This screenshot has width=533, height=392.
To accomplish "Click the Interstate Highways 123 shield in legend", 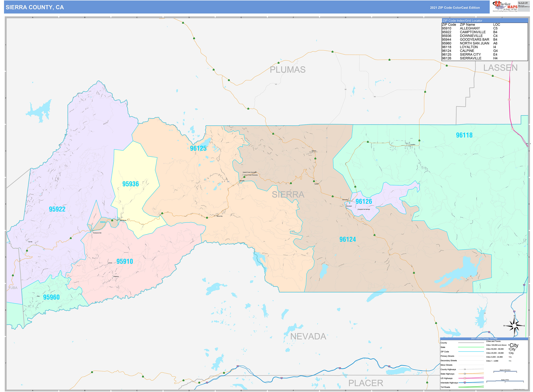I will click(465, 383).
